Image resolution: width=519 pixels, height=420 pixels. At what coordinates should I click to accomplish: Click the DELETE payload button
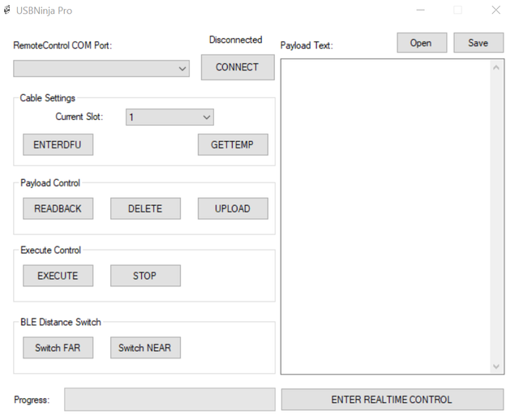[145, 208]
